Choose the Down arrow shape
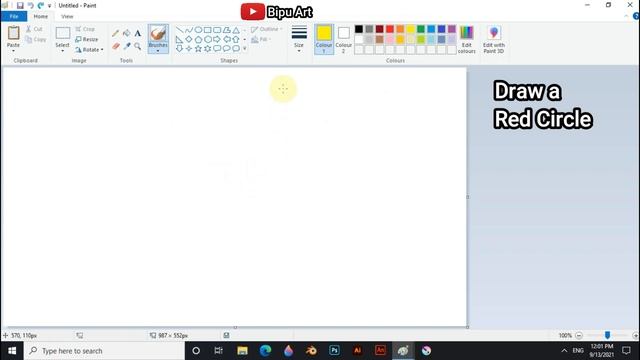 pyautogui.click(x=179, y=49)
